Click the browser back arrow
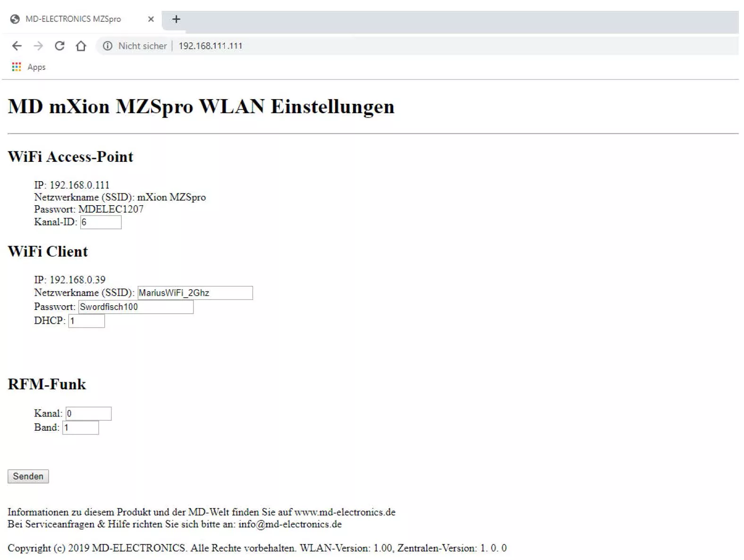The width and height of the screenshot is (744, 560). pyautogui.click(x=17, y=46)
